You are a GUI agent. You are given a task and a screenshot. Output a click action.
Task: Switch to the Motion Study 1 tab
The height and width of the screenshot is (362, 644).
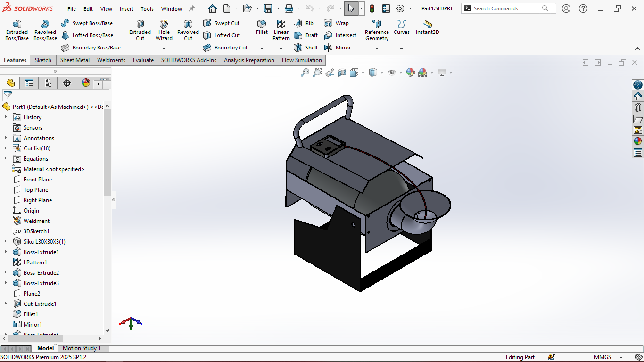(x=82, y=348)
